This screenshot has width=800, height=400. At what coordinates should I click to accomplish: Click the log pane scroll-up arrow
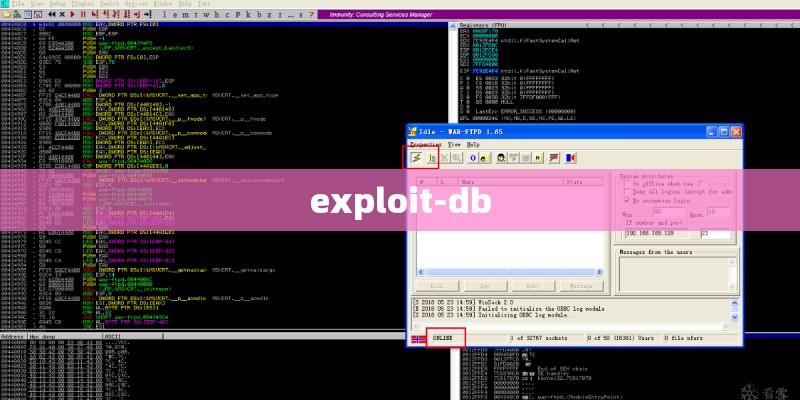click(735, 303)
